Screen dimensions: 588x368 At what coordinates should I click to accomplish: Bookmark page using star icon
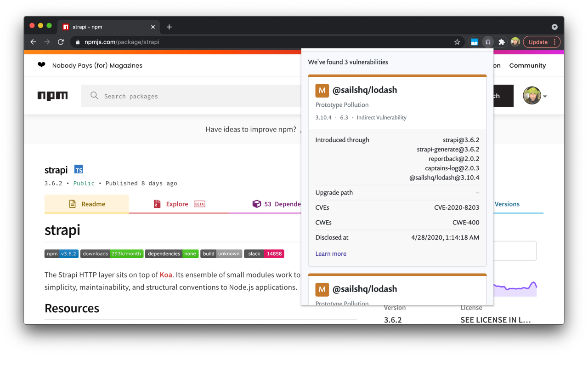coord(457,42)
